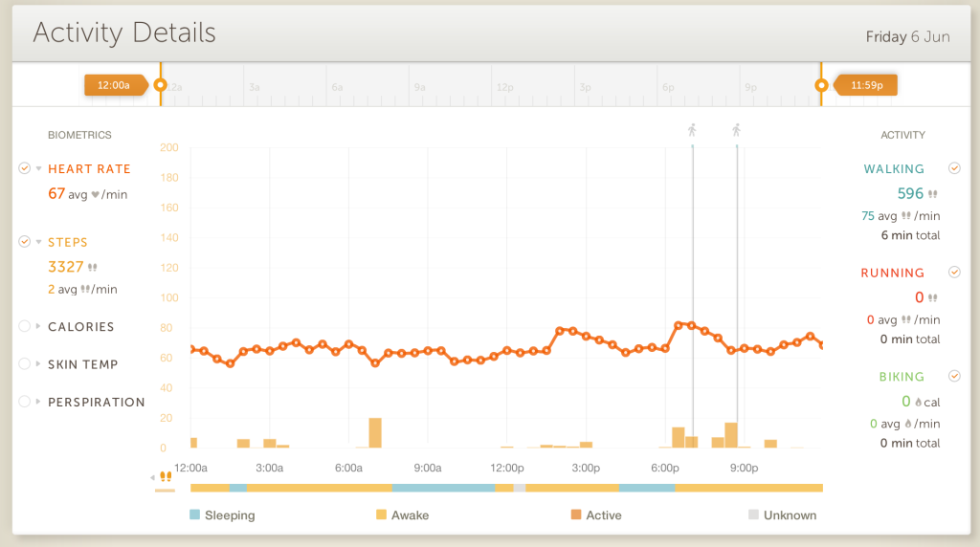The width and height of the screenshot is (980, 547).
Task: Click the 12p tick on the time ruler
Action: pos(505,87)
